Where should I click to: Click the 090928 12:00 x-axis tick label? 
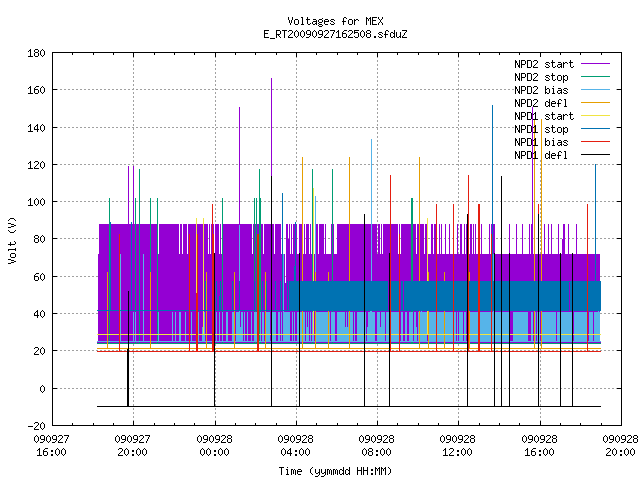pyautogui.click(x=457, y=446)
